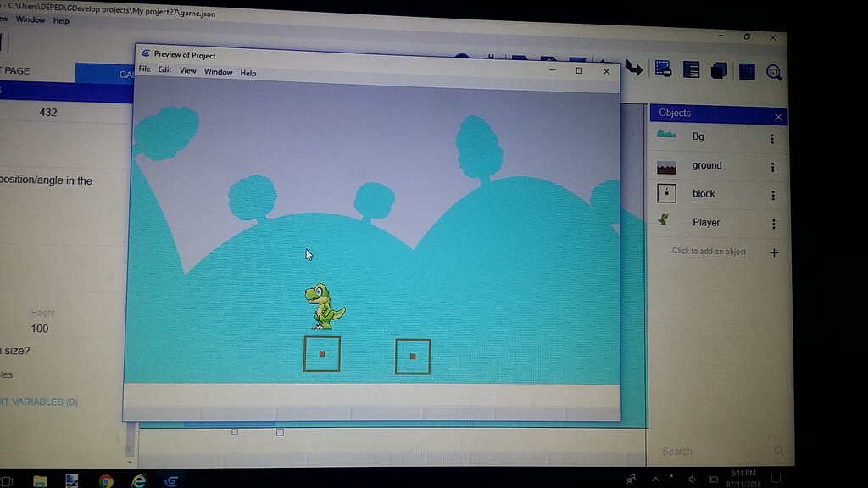Open the Player object's three-dot menu
The image size is (868, 488).
772,223
